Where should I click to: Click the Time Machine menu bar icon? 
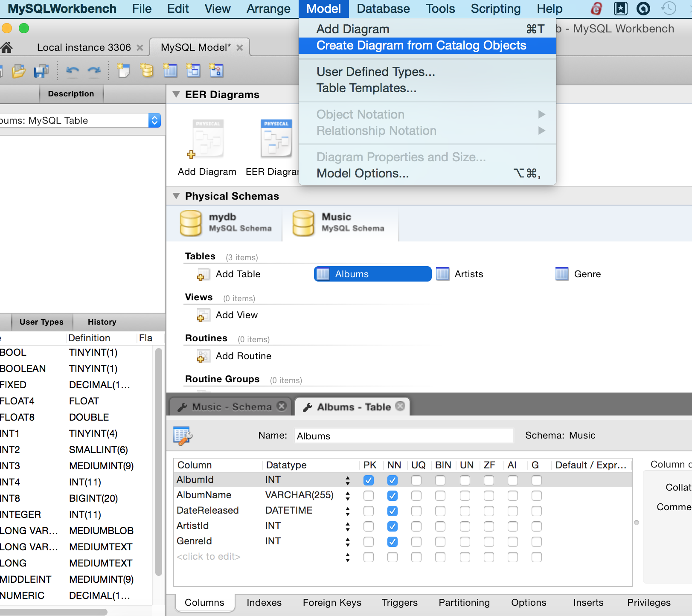(x=668, y=9)
